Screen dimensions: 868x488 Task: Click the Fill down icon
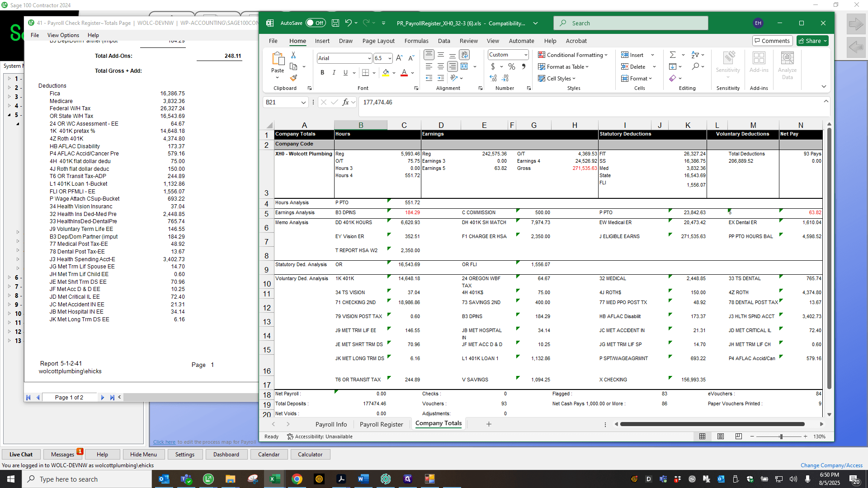(x=673, y=66)
